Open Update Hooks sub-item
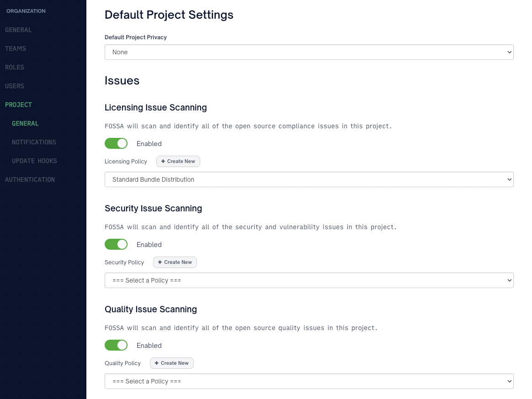This screenshot has height=399, width=532. coord(34,161)
